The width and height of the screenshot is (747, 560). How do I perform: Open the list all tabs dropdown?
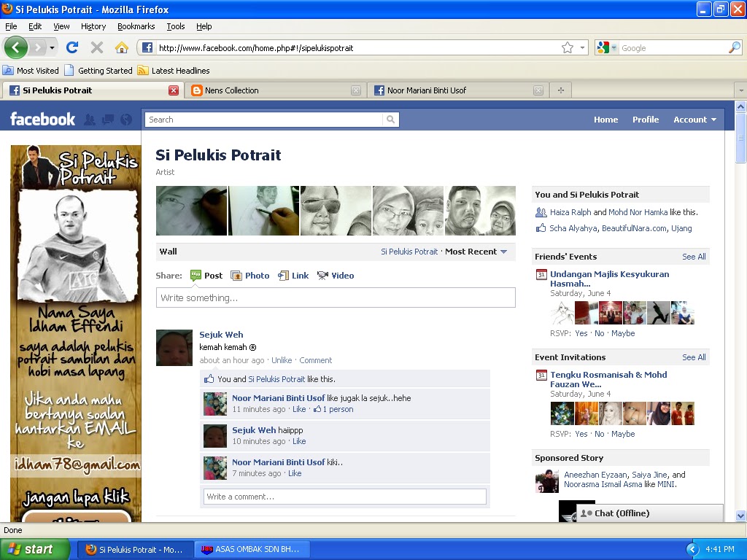point(741,90)
